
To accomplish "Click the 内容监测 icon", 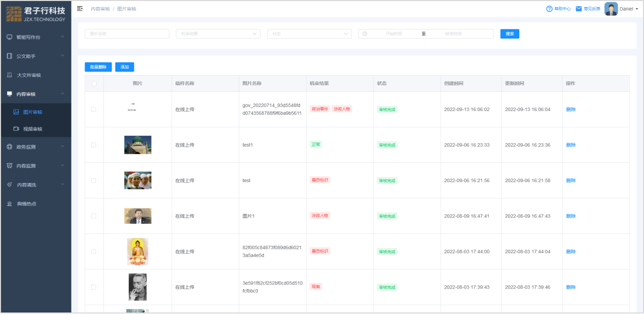I will click(x=10, y=166).
